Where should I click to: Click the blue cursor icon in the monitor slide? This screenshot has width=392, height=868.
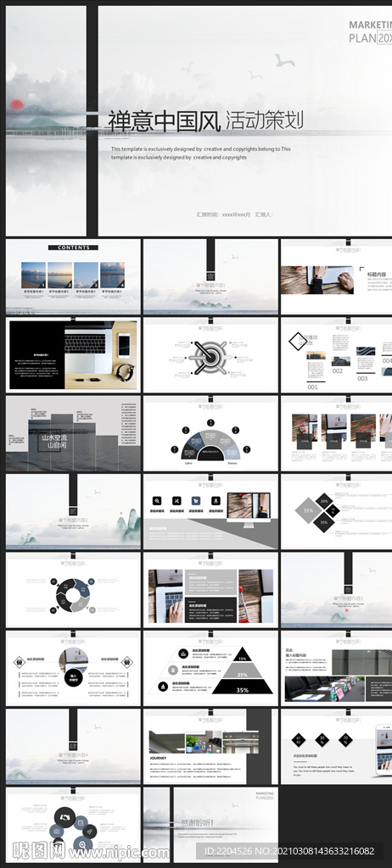coord(196,500)
